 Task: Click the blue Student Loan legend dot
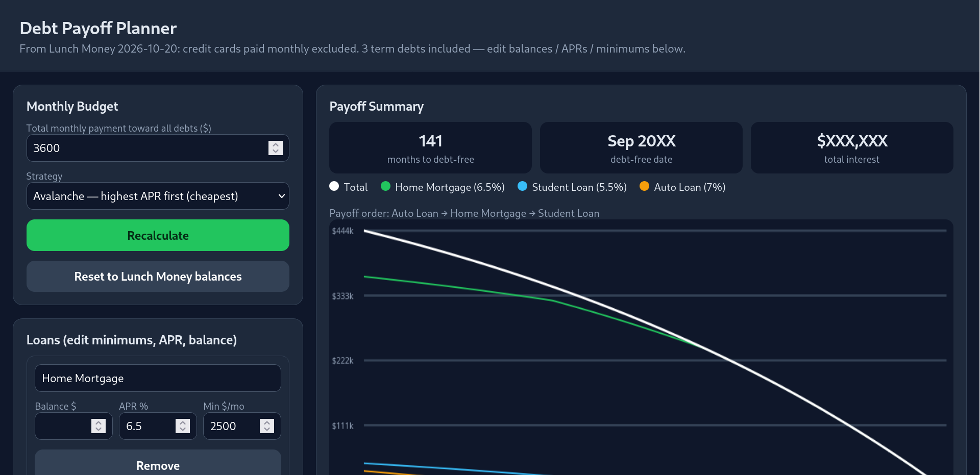coord(523,186)
